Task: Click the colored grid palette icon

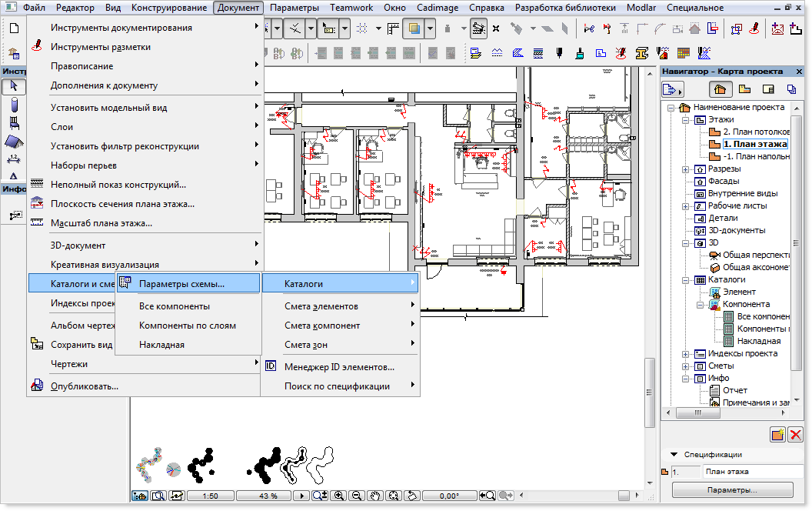Action: 683,53
